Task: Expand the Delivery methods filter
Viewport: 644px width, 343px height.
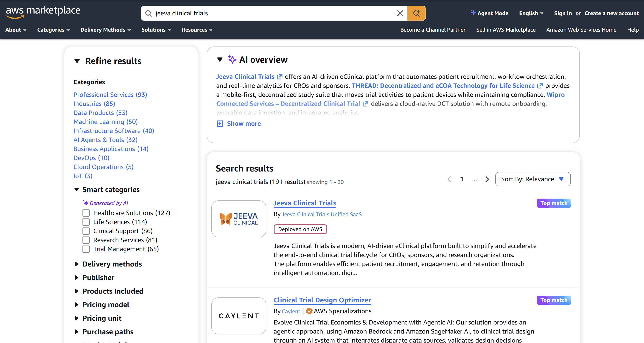Action: click(x=77, y=264)
